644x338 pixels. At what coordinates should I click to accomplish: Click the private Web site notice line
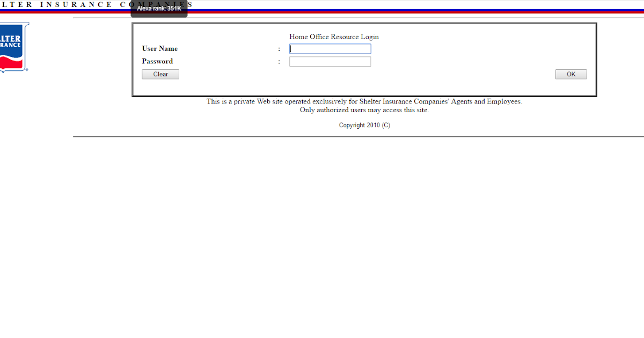(364, 101)
